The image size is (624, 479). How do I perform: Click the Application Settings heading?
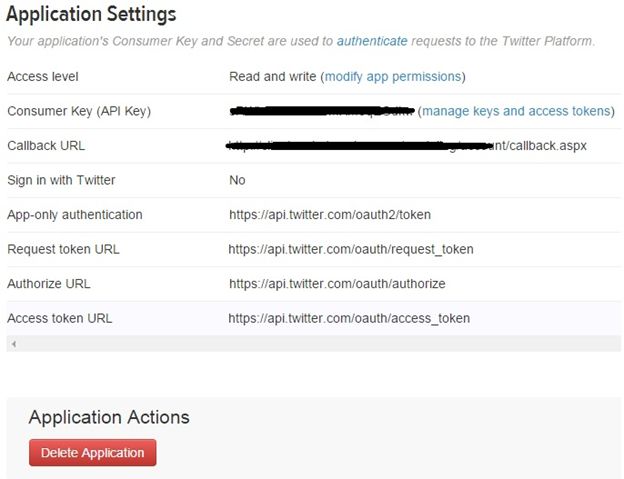(91, 15)
